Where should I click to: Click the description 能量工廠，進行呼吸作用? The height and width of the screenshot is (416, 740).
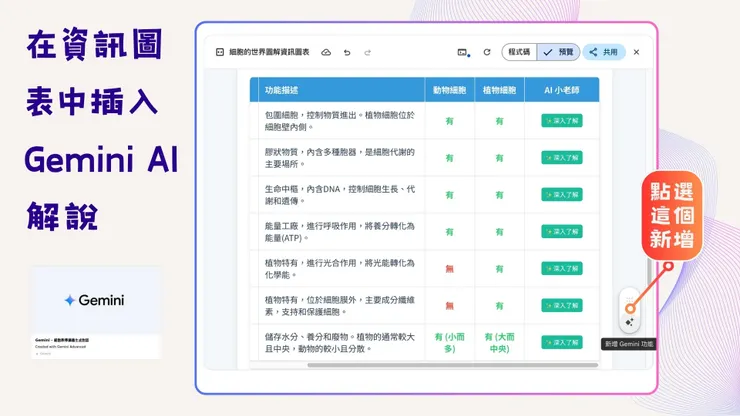coord(339,231)
